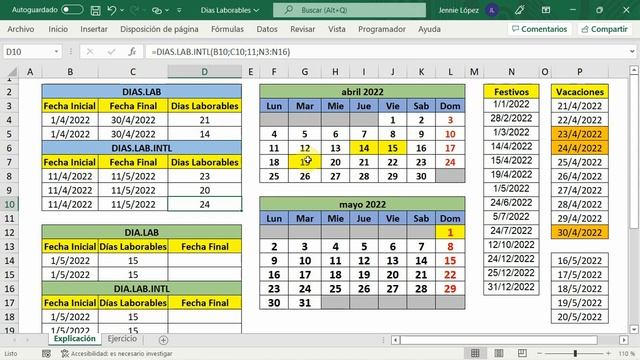This screenshot has height=360, width=640.
Task: Click the Accesibilidad status message
Action: [x=117, y=353]
